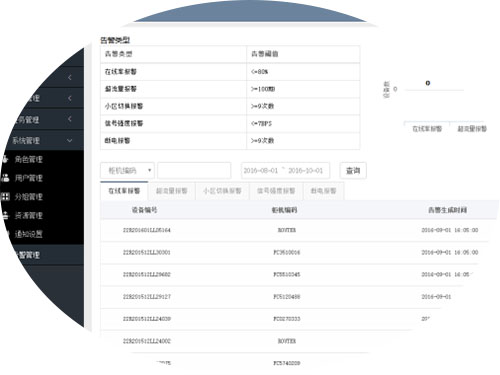The image size is (500, 375).
Task: Click the 角色管理 role icon in sidebar
Action: coord(5,159)
